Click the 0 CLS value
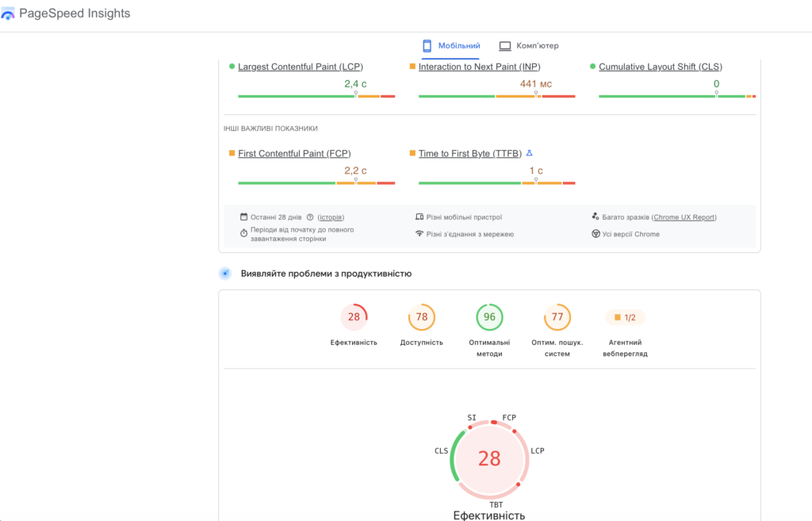This screenshot has width=812, height=521. click(716, 84)
